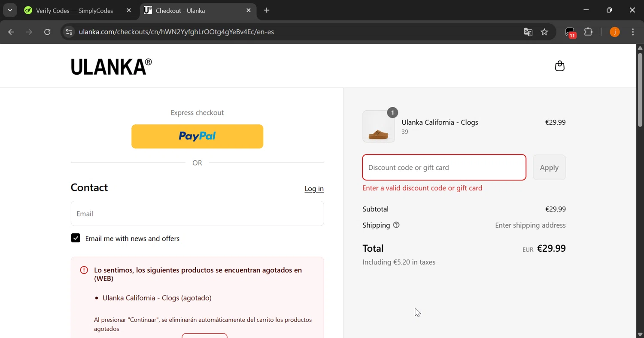This screenshot has width=644, height=338.
Task: Minimize the browser window
Action: 586,10
